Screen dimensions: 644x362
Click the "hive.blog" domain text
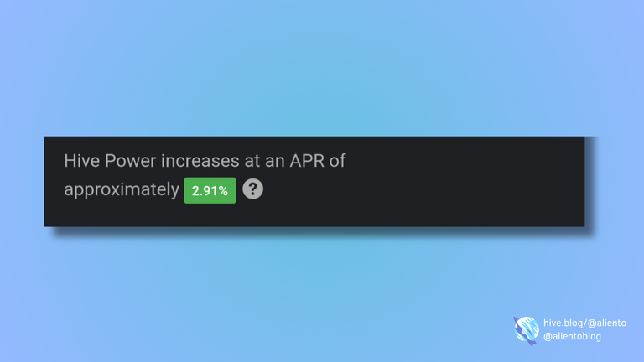pos(563,323)
